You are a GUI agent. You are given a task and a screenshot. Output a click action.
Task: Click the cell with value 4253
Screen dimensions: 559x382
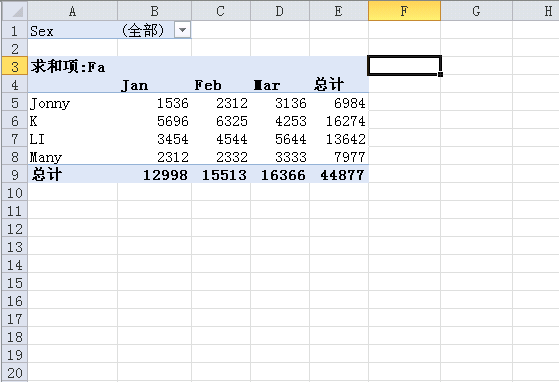pyautogui.click(x=280, y=120)
